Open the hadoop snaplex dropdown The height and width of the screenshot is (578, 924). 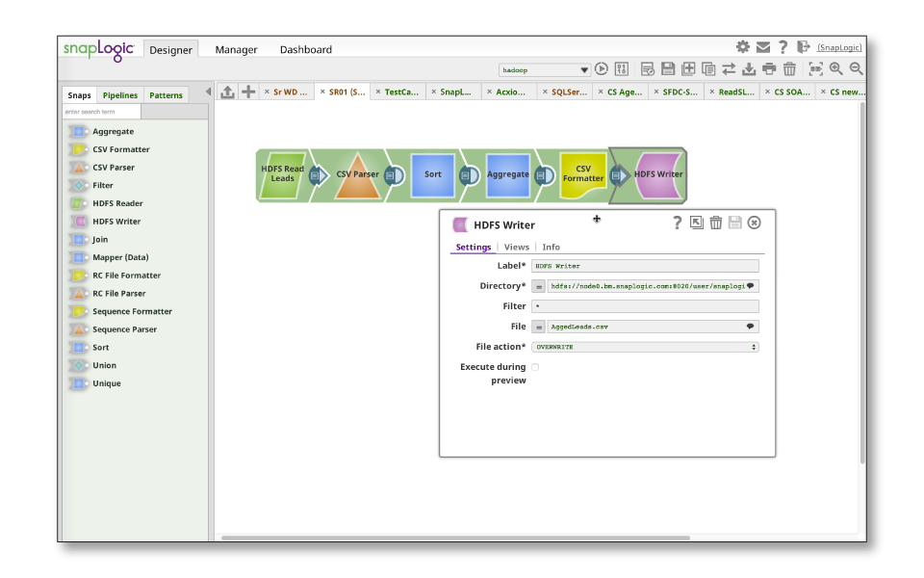(544, 69)
